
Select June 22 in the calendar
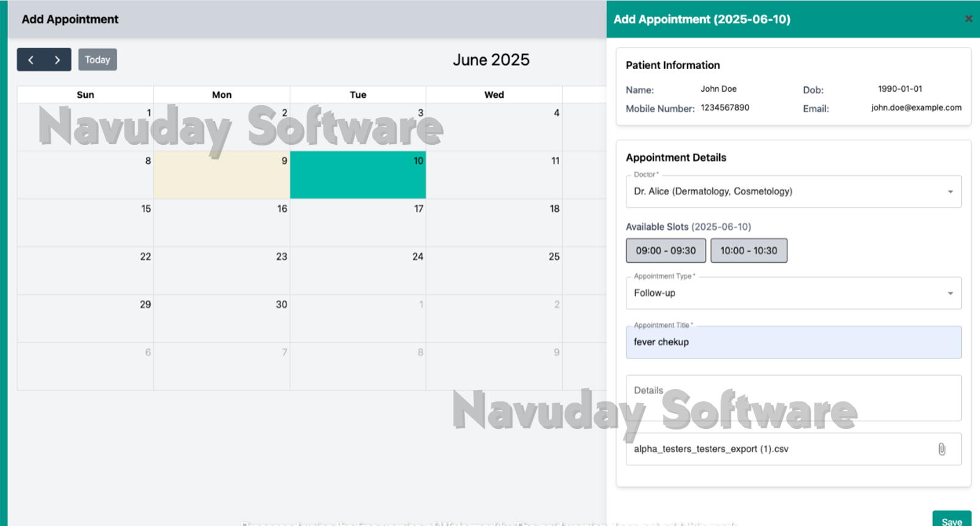click(86, 271)
